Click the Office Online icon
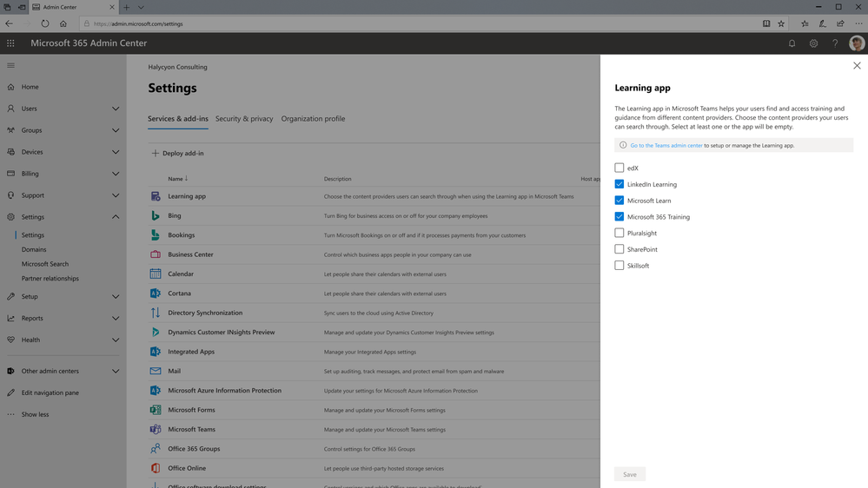Viewport: 868px width, 488px height. pyautogui.click(x=156, y=468)
